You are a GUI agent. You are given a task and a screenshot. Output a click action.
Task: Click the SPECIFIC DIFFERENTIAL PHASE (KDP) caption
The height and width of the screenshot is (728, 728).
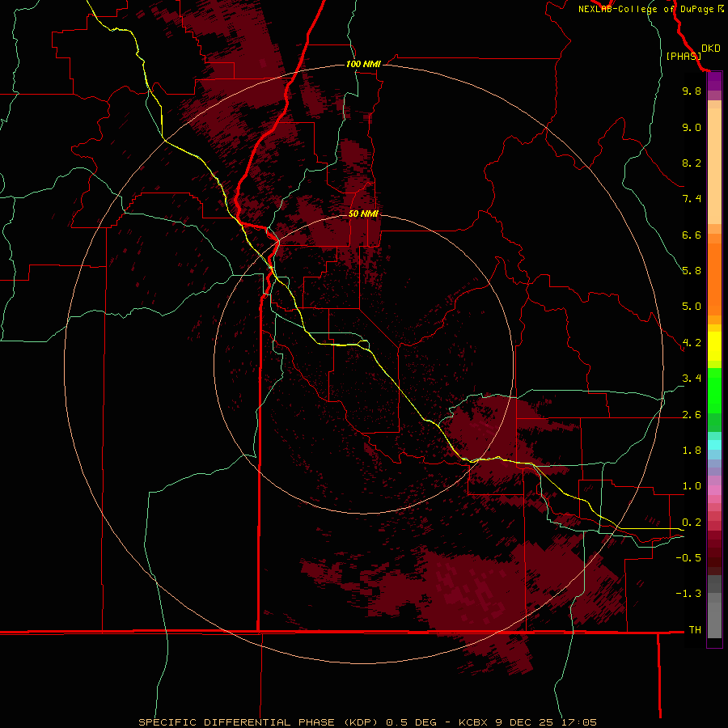pyautogui.click(x=260, y=722)
